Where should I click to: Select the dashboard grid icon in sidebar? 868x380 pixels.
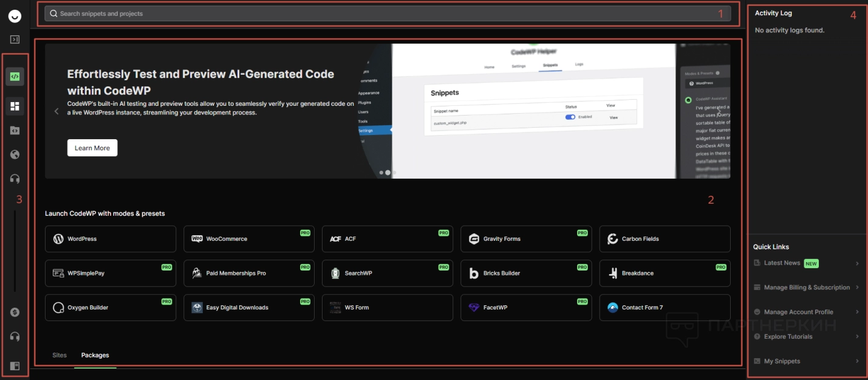pos(15,106)
